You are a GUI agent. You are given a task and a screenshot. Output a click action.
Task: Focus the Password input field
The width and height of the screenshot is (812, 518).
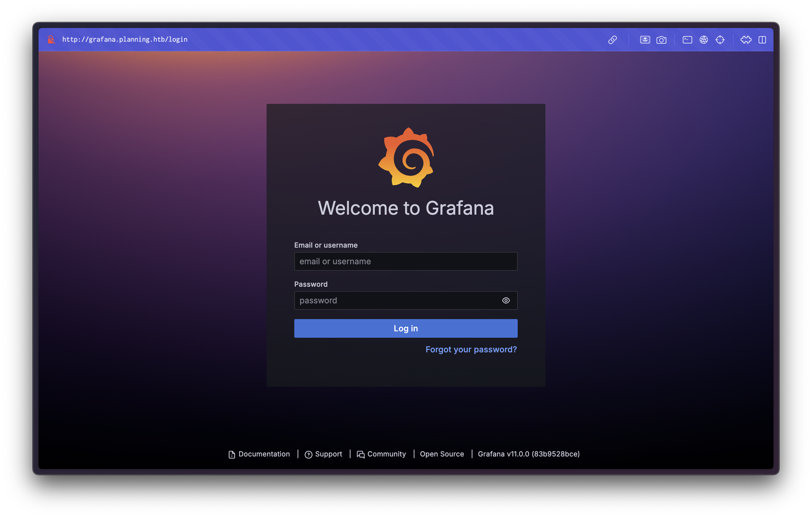[x=406, y=300]
